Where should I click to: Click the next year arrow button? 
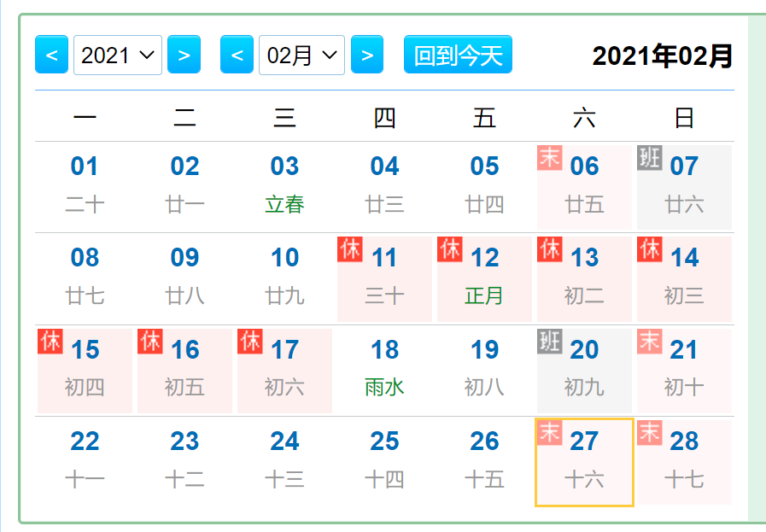pyautogui.click(x=184, y=54)
